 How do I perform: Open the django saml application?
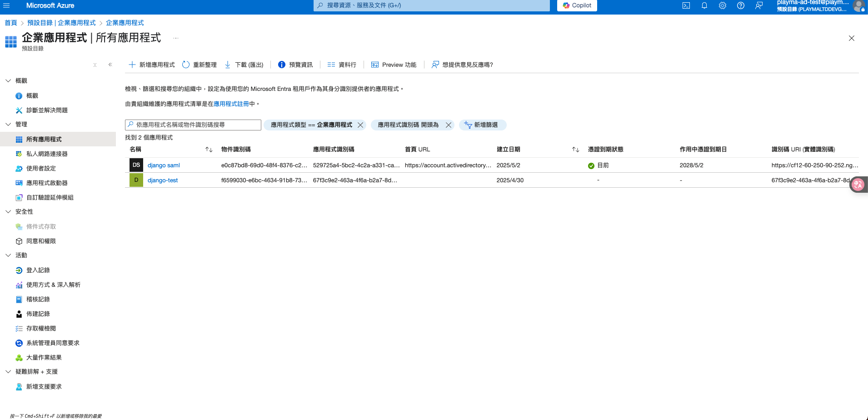click(x=164, y=165)
